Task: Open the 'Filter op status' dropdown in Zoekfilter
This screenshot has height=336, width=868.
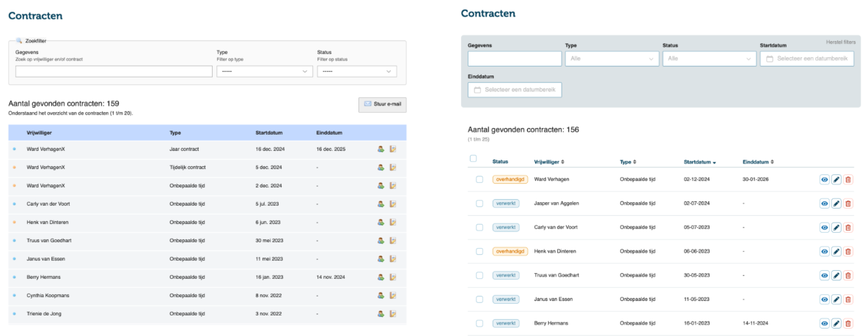Action: [x=357, y=71]
